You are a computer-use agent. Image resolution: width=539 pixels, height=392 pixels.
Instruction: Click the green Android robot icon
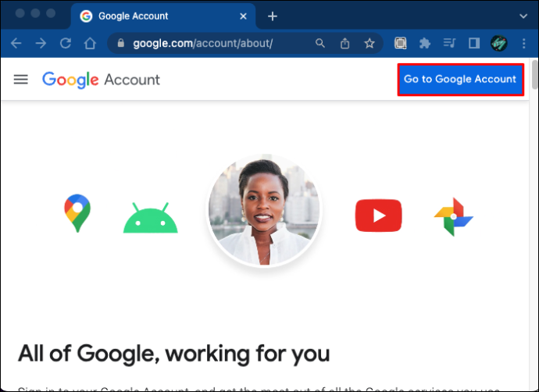coord(151,218)
